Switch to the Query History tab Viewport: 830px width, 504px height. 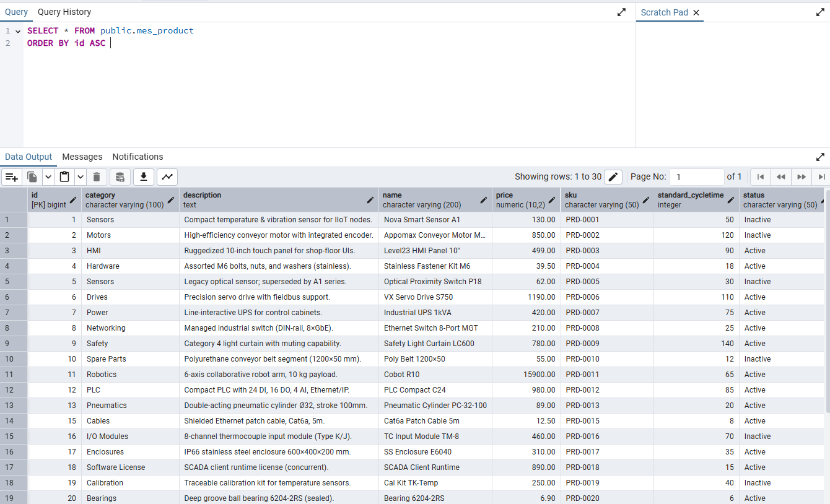click(64, 12)
